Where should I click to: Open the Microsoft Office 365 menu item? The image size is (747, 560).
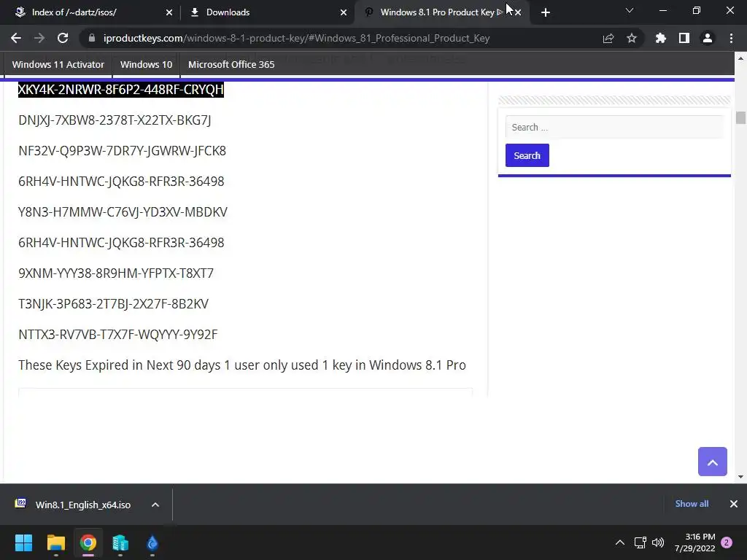[x=231, y=64]
